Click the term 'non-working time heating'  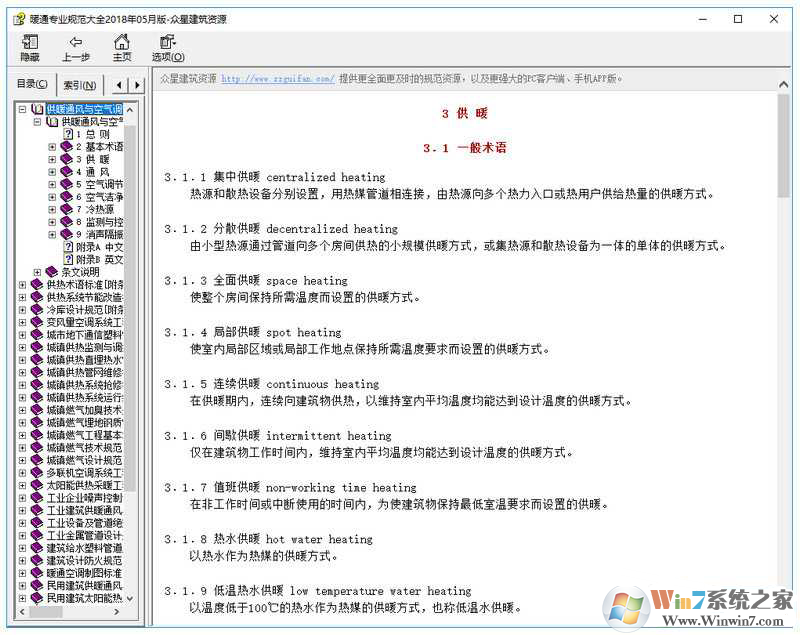click(341, 488)
